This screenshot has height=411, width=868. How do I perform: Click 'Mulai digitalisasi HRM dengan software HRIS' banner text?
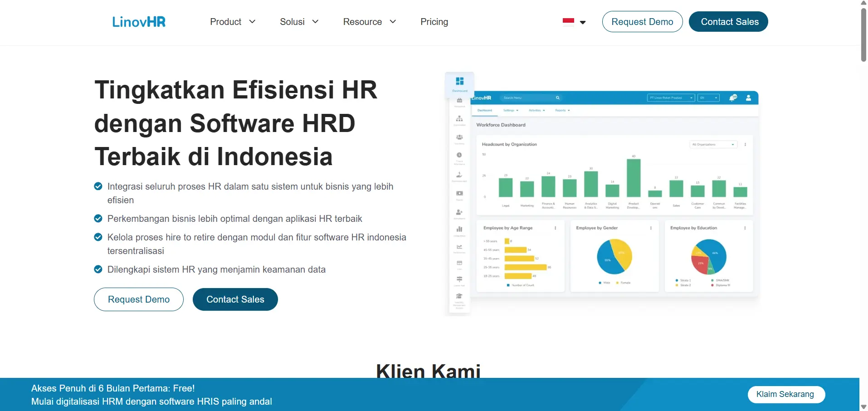(x=151, y=401)
